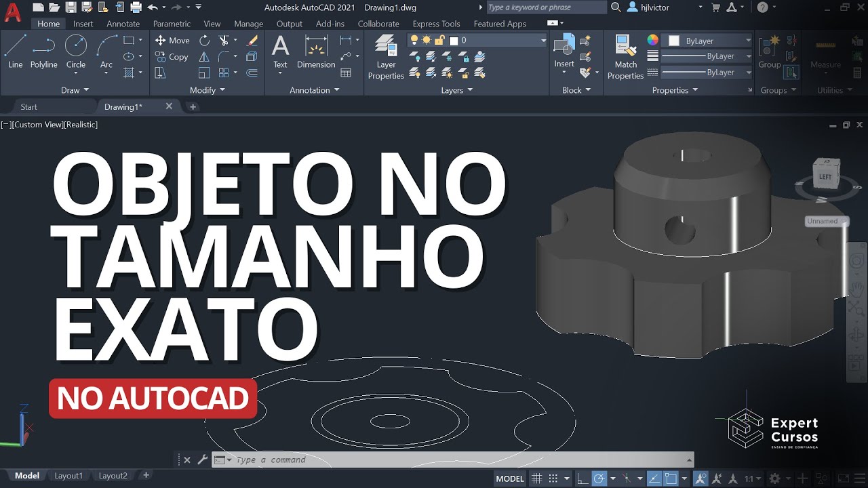
Task: Expand the Modify panel
Action: (x=207, y=90)
